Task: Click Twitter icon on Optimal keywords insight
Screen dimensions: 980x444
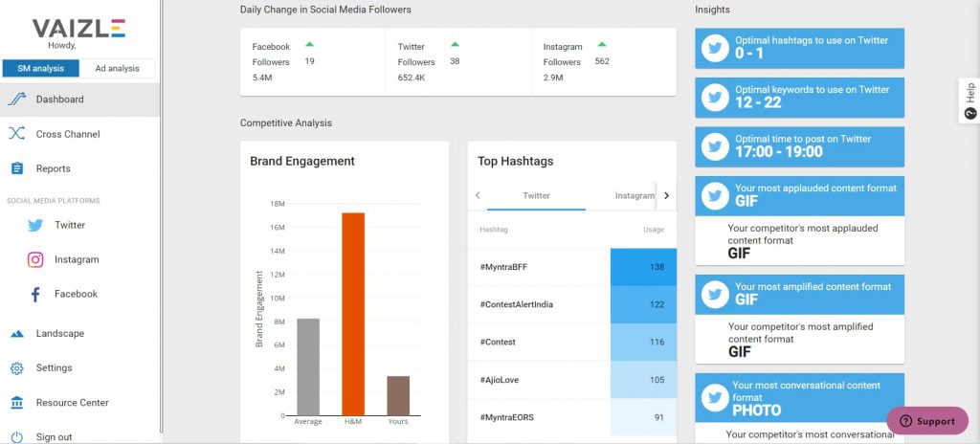Action: (x=715, y=98)
